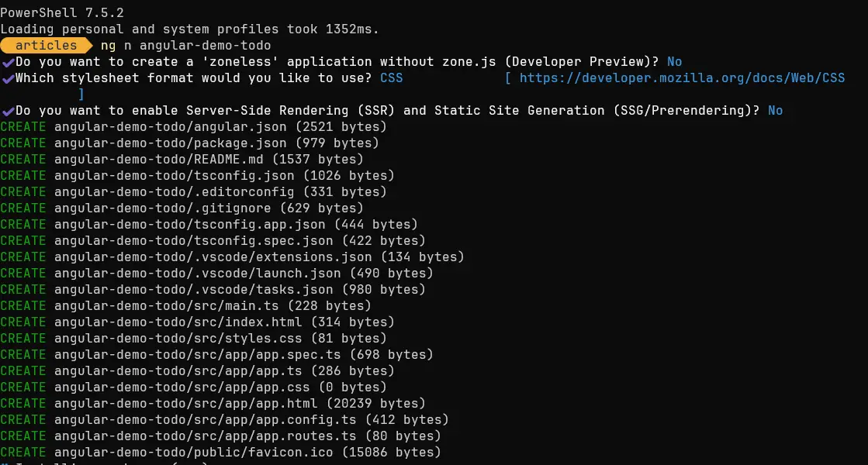This screenshot has width=868, height=465.
Task: Click the 'No' answer for SSR question
Action: pyautogui.click(x=775, y=111)
